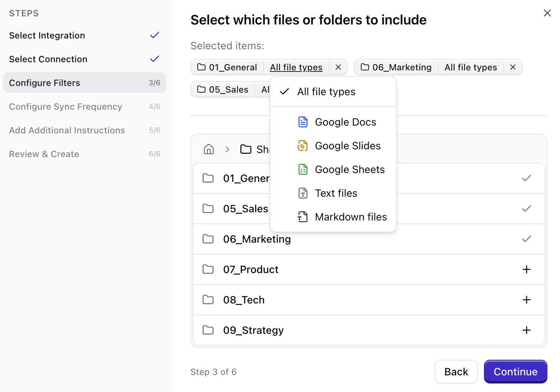560x392 pixels.
Task: Uncheck 06_Marketing green selection checkmark
Action: pyautogui.click(x=527, y=239)
